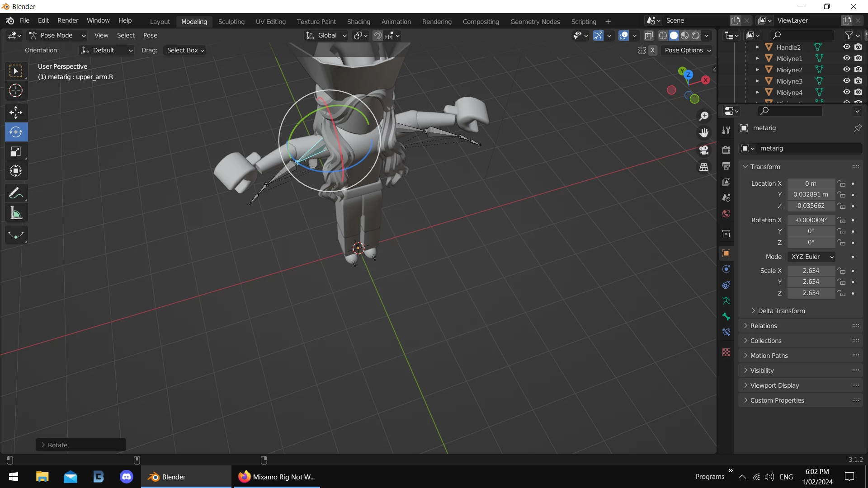Toggle camera view icon in viewport
Viewport: 868px width, 488px height.
click(x=704, y=150)
